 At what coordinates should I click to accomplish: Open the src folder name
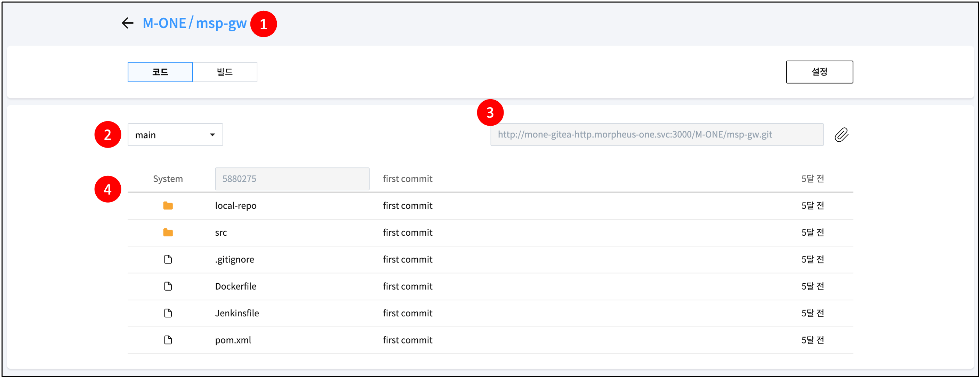click(x=220, y=233)
